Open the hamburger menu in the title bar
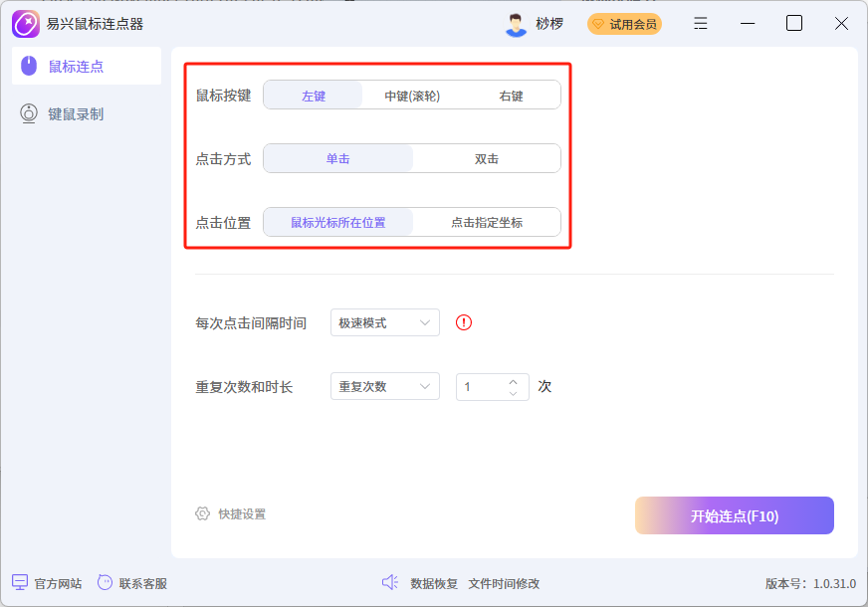Screen dimensions: 868x607 coord(700,23)
